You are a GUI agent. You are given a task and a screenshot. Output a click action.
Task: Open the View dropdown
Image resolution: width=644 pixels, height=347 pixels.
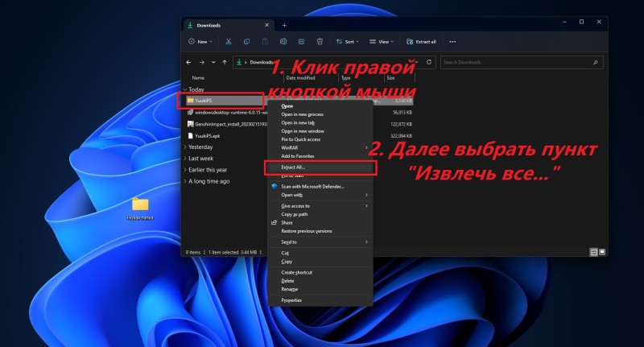[x=384, y=41]
